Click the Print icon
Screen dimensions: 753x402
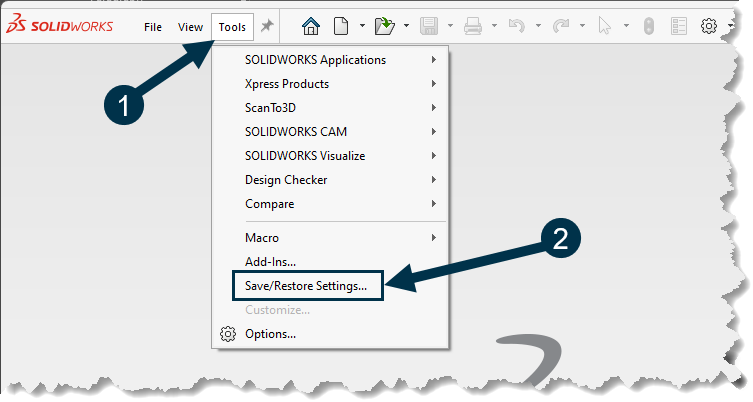473,26
